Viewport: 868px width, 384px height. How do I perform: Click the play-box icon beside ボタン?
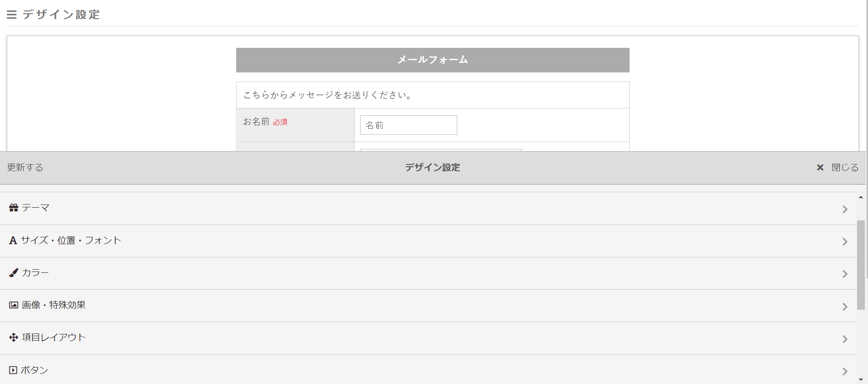(13, 370)
